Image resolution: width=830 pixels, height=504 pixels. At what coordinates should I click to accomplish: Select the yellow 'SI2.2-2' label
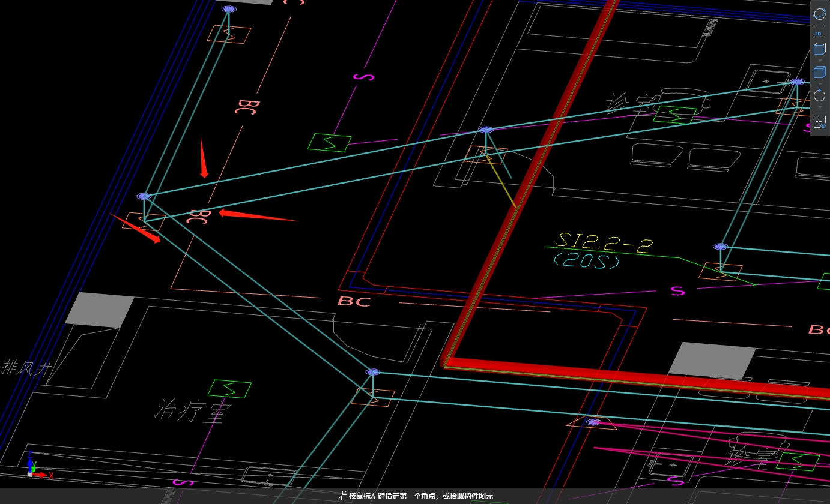605,242
